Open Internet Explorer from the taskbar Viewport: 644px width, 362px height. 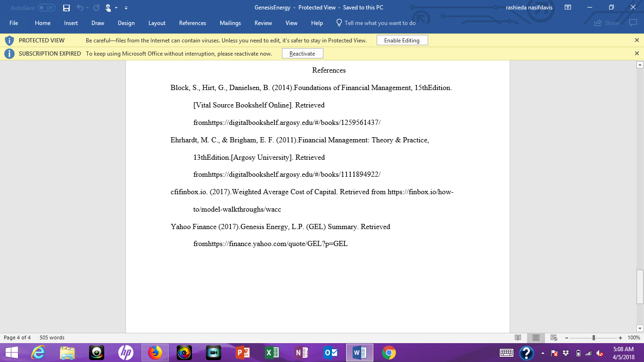pyautogui.click(x=38, y=353)
